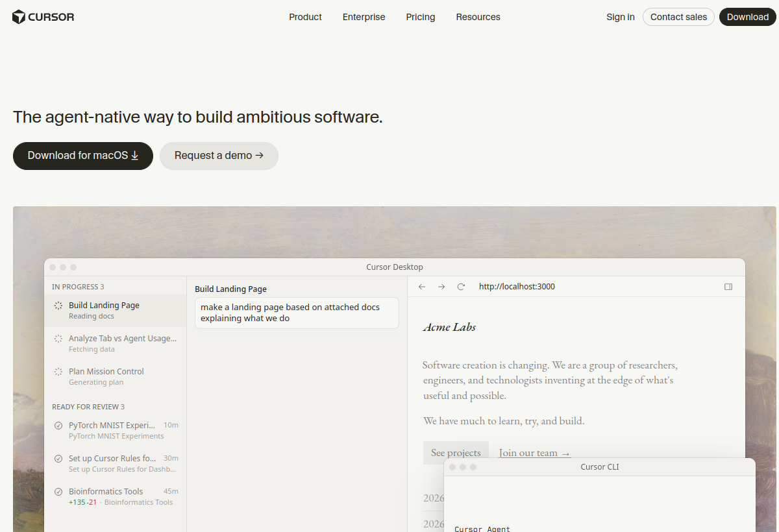
Task: Click the 45m timestamp on Bioinformatics Tools
Action: pos(171,491)
